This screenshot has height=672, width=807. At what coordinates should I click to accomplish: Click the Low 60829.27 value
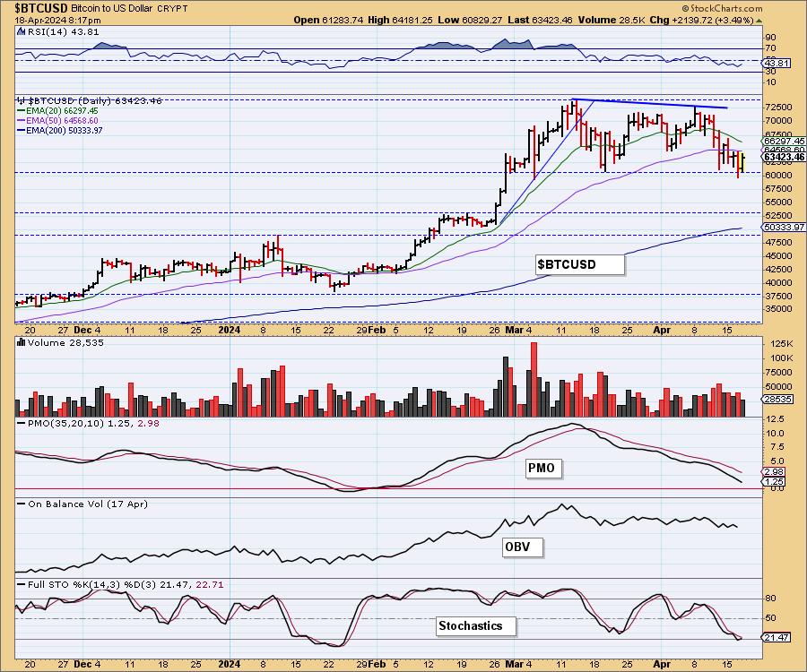coord(469,20)
